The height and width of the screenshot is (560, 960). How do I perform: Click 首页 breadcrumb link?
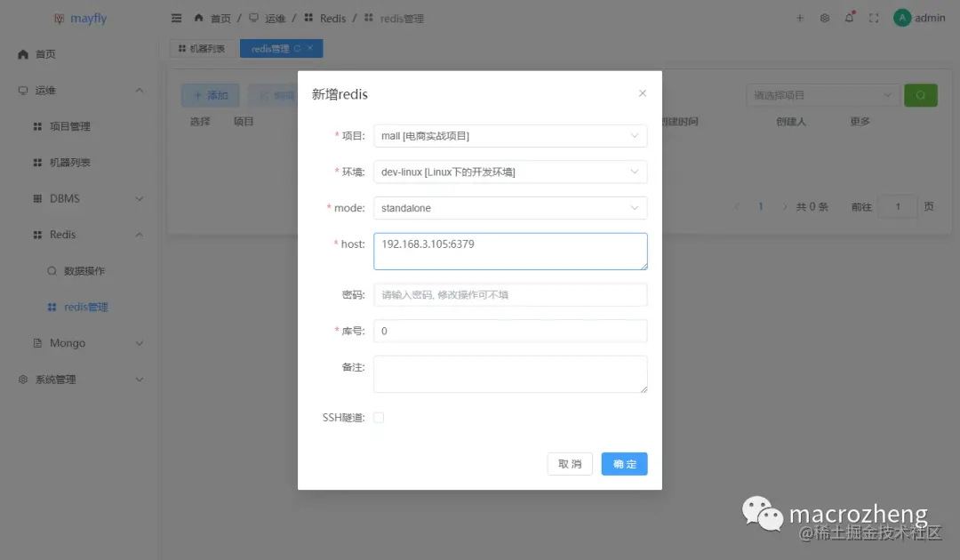pos(220,19)
